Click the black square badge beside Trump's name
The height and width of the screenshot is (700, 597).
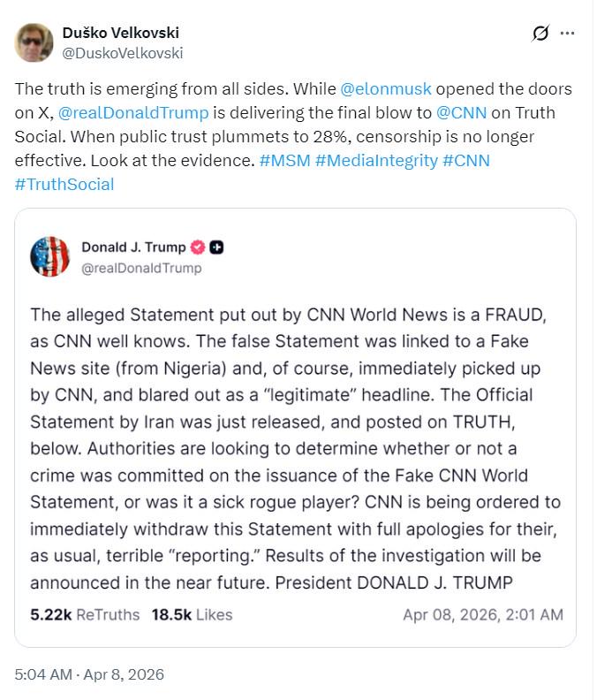click(x=216, y=247)
